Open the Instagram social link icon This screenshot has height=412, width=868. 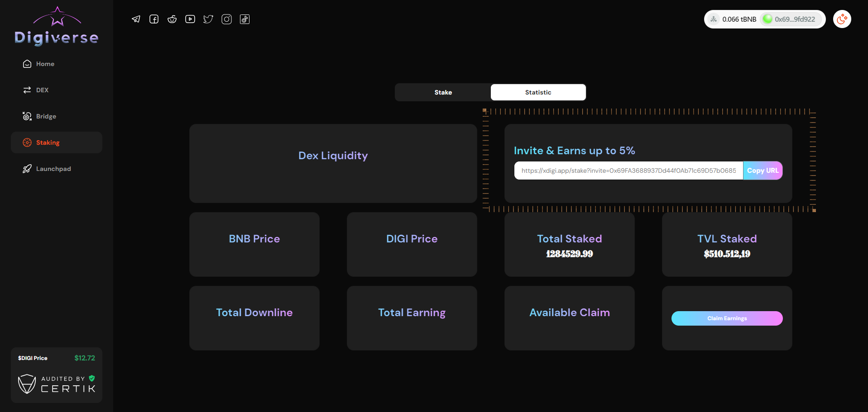click(x=226, y=19)
